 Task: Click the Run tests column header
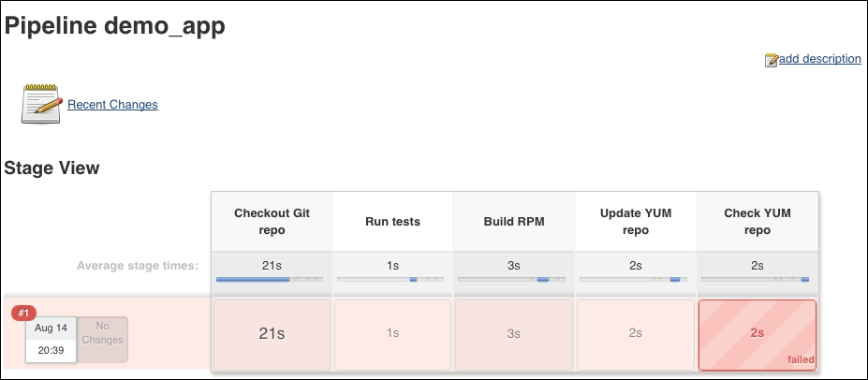[x=392, y=222]
